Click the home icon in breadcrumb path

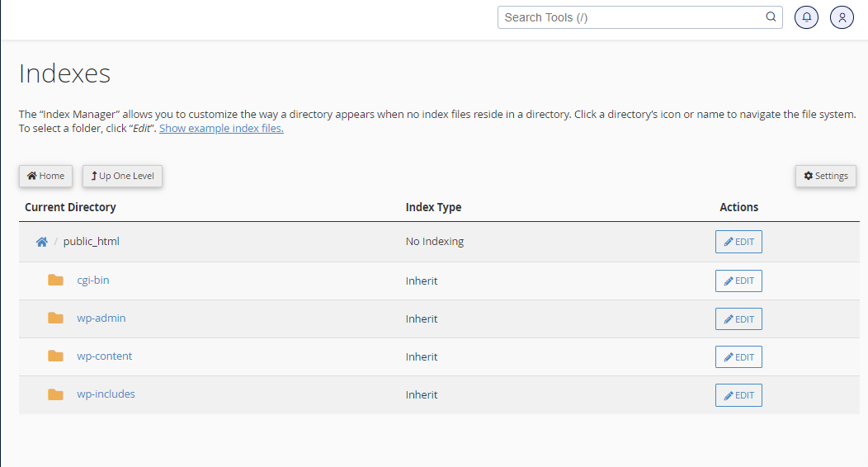coord(42,242)
